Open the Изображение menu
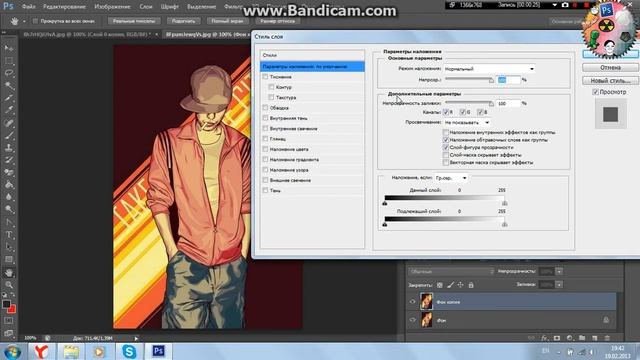Image resolution: width=640 pixels, height=360 pixels. click(x=112, y=7)
